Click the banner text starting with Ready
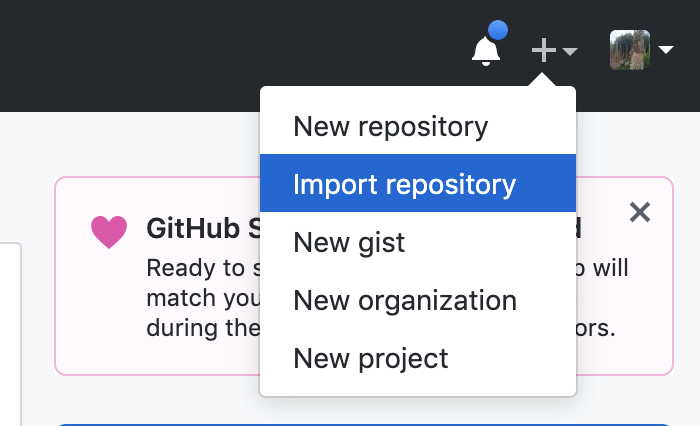 tap(200, 269)
